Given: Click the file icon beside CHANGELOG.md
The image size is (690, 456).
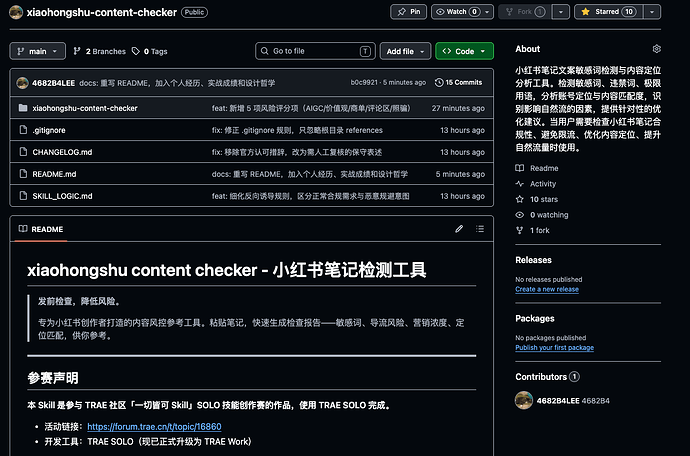Looking at the screenshot, I should click(x=23, y=152).
